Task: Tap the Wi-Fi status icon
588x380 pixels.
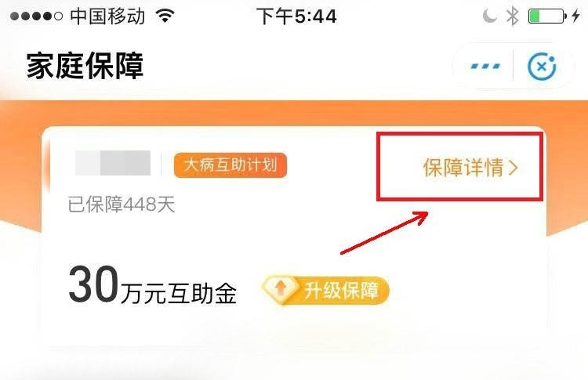Action: (165, 16)
